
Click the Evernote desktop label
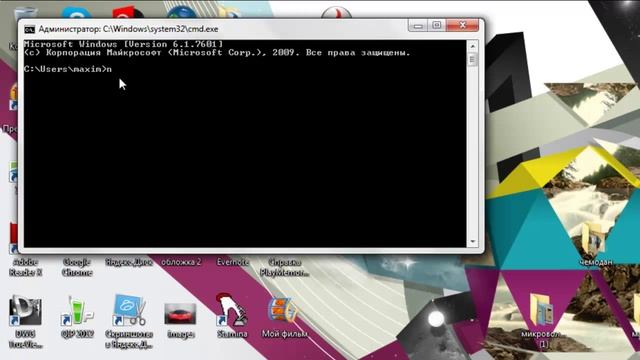tap(232, 262)
